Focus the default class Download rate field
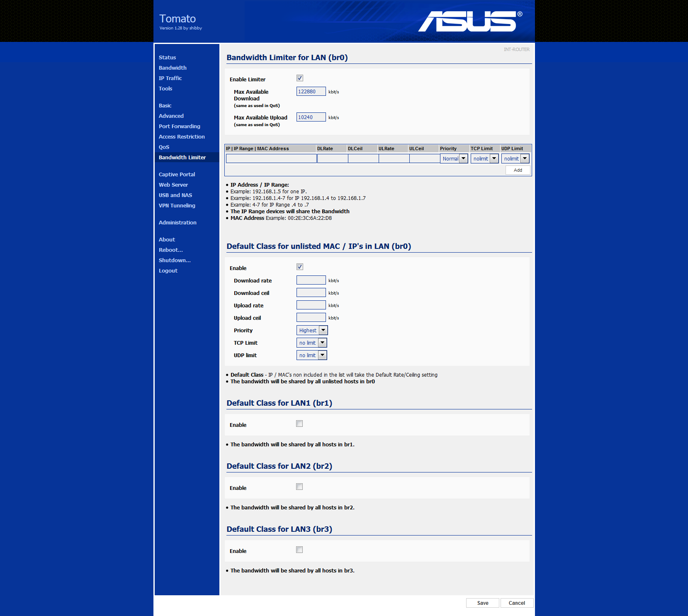 pyautogui.click(x=311, y=280)
